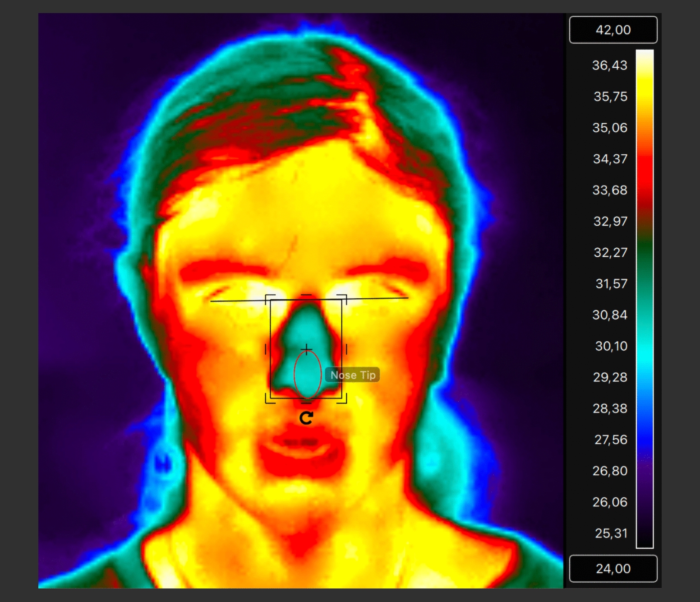The image size is (700, 602).
Task: Click the bottom edge midpoint handle
Action: click(x=306, y=402)
